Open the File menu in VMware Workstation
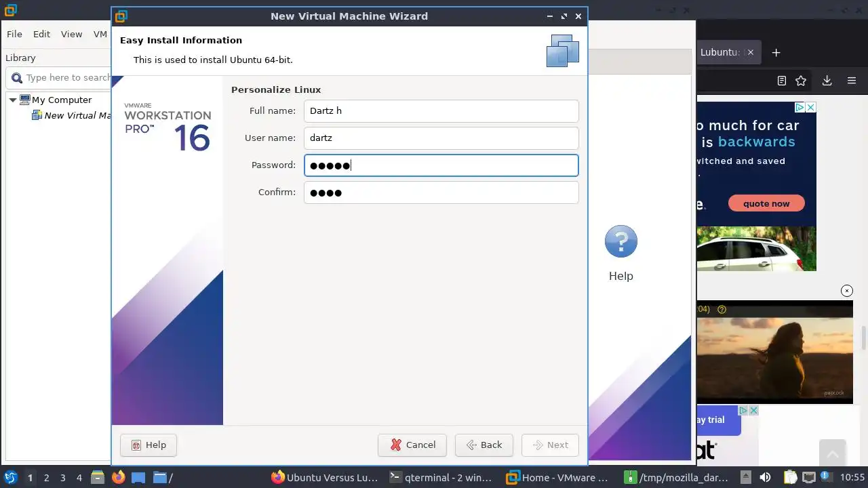This screenshot has width=868, height=488. point(14,34)
